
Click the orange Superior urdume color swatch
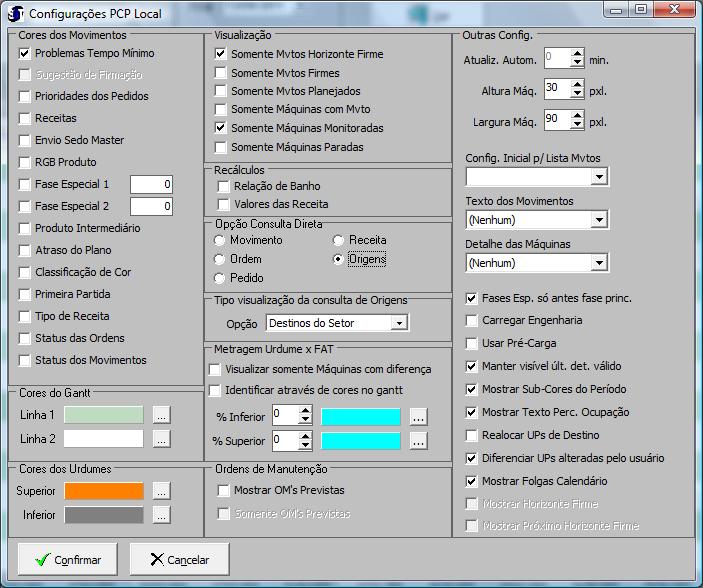pos(104,491)
